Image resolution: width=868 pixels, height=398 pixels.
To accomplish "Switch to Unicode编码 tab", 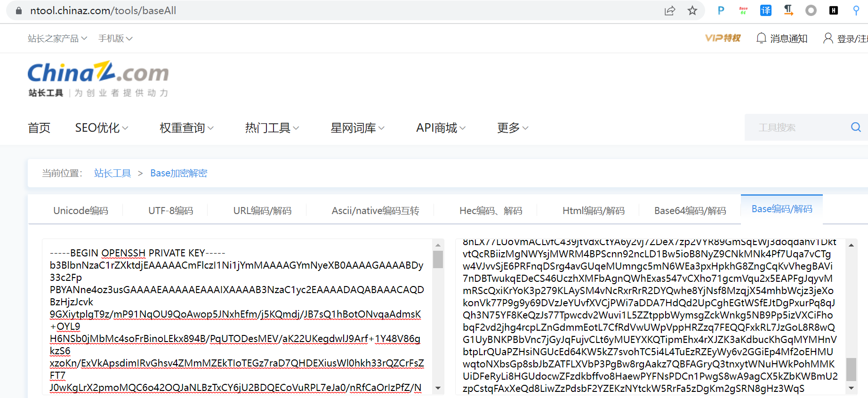I will (x=80, y=210).
